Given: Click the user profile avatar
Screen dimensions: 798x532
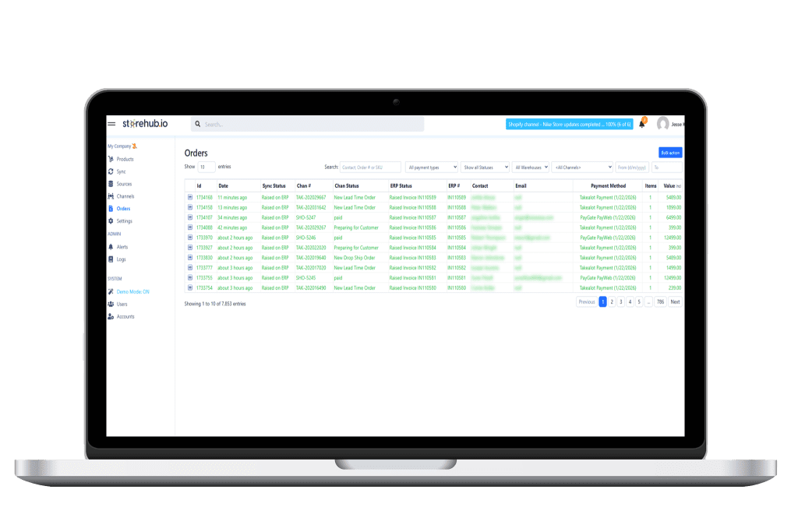Looking at the screenshot, I should point(663,124).
